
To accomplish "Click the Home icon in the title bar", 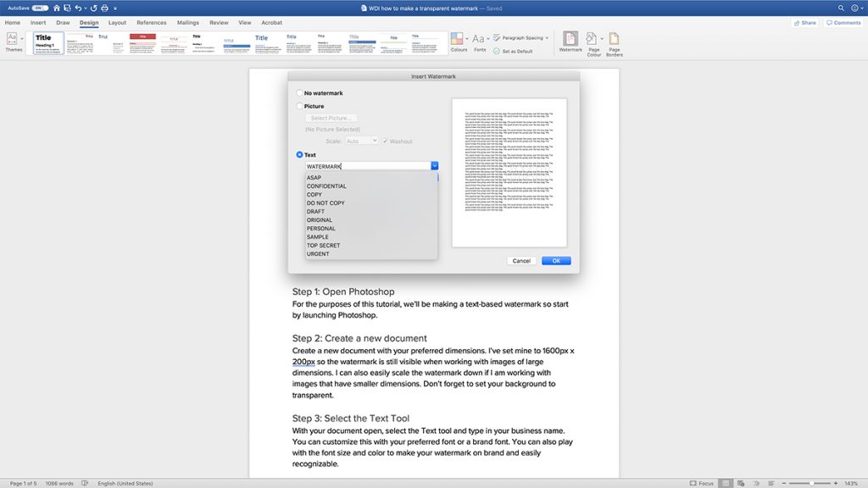I will [x=56, y=8].
